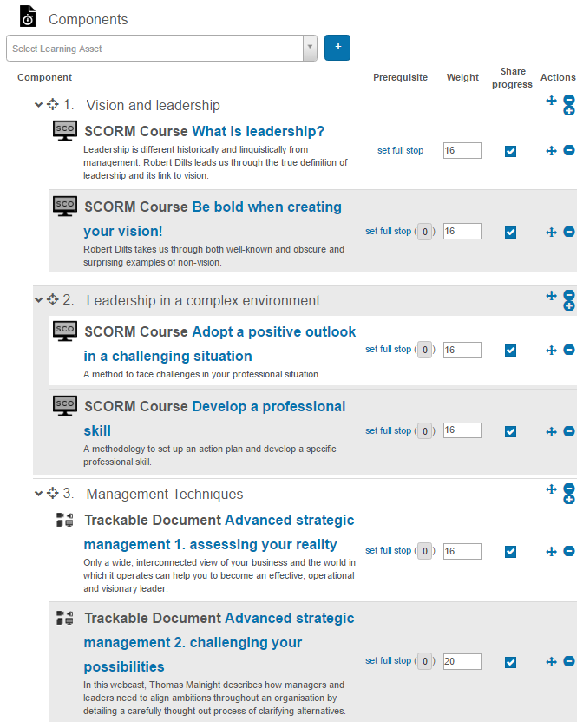Remove Develop a professional skill component
Image resolution: width=583 pixels, height=728 pixels.
(x=569, y=431)
